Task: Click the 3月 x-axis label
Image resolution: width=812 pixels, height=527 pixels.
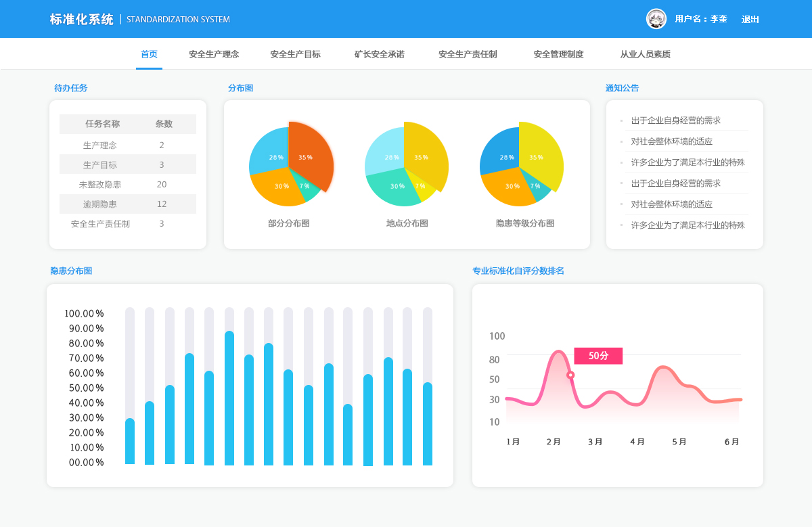Action: pyautogui.click(x=595, y=442)
